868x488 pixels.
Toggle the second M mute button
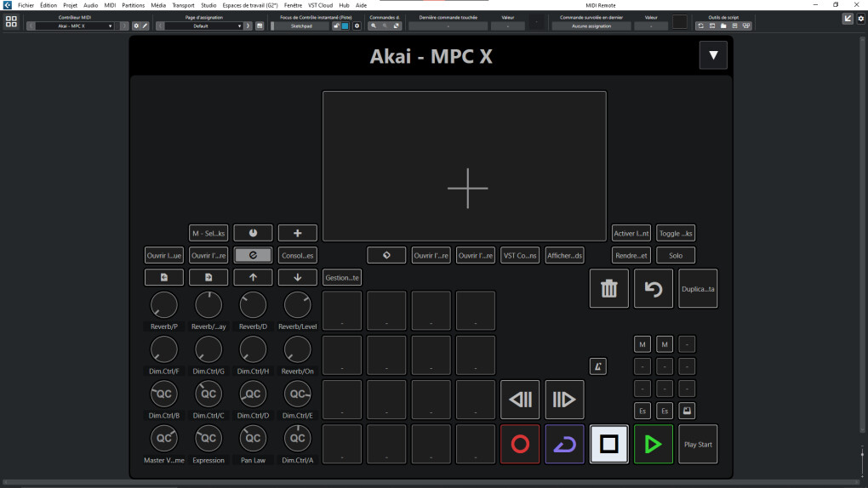pos(665,344)
